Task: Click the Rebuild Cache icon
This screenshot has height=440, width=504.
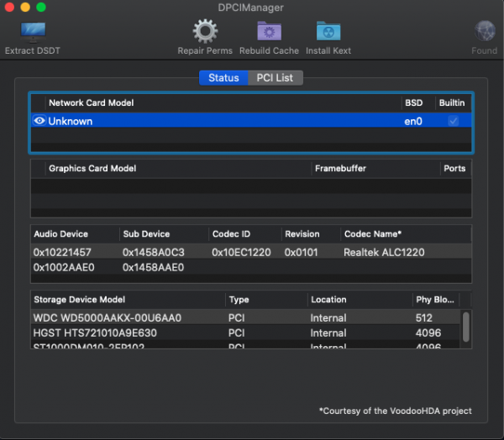Action: (269, 32)
